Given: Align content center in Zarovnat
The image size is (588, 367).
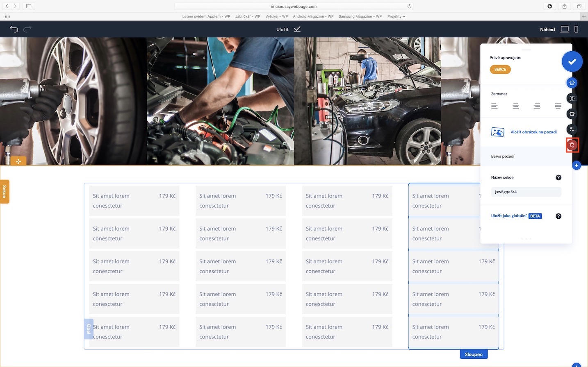Looking at the screenshot, I should click(516, 106).
